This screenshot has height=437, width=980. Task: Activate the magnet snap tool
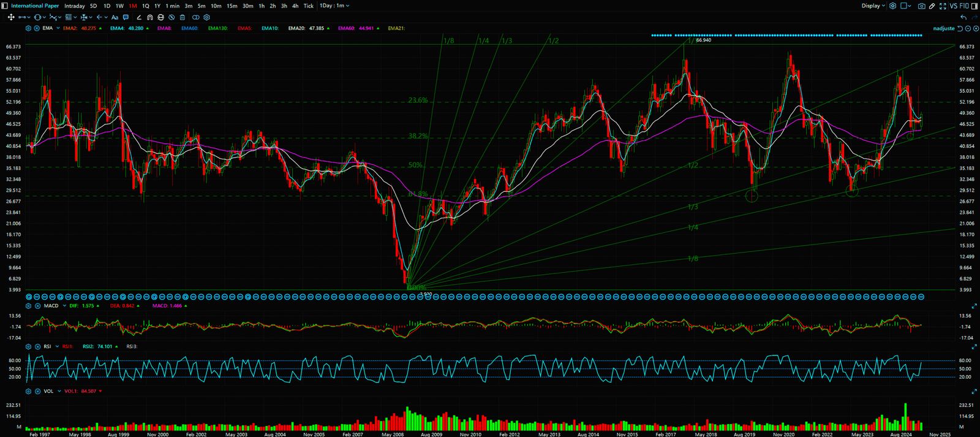149,18
